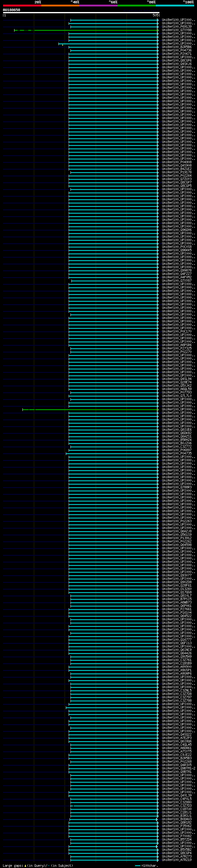Image resolution: width=197 pixels, height=868 pixels.
Task: Select hit label UniRef100_P02263
Action: [x=177, y=521]
